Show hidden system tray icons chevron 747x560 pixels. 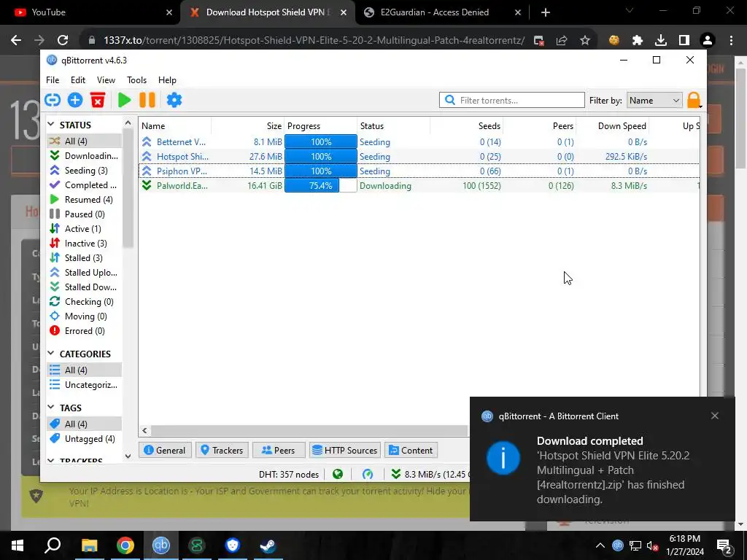[x=600, y=545]
